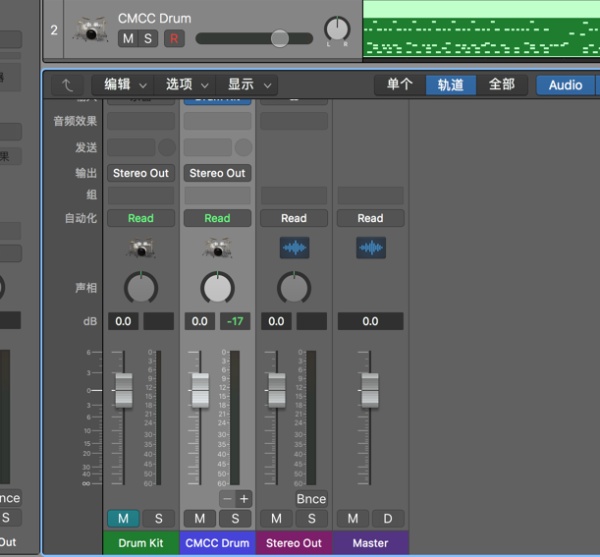Viewport: 600px width, 557px height.
Task: Click the plus button on CMCC Drum strip
Action: pyautogui.click(x=244, y=499)
